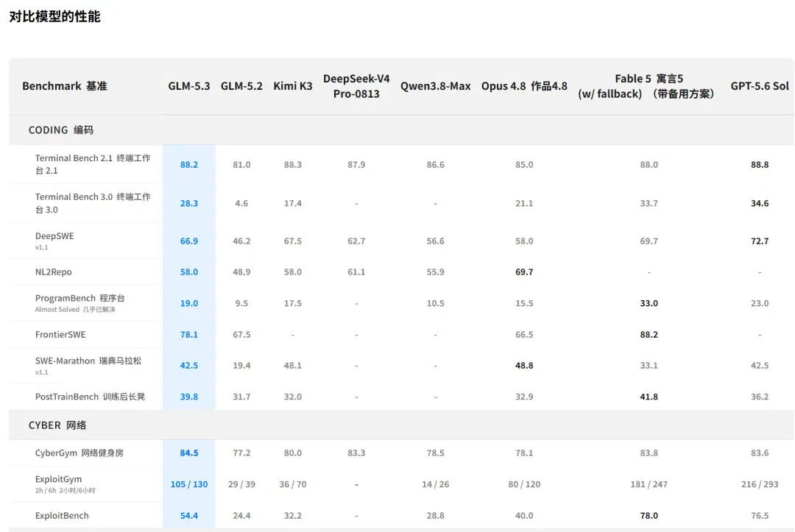Click the CODING 编码 section row

tap(402, 130)
